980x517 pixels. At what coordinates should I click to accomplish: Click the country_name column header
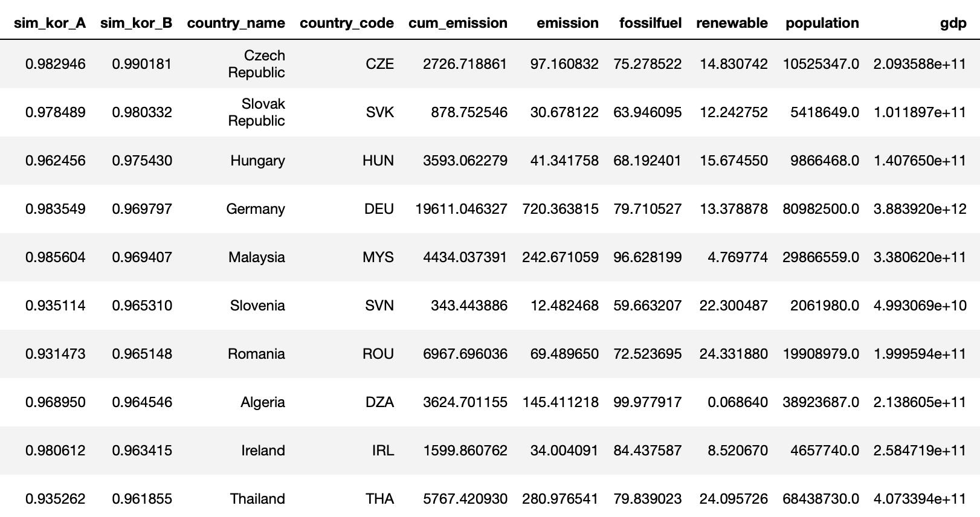point(236,23)
